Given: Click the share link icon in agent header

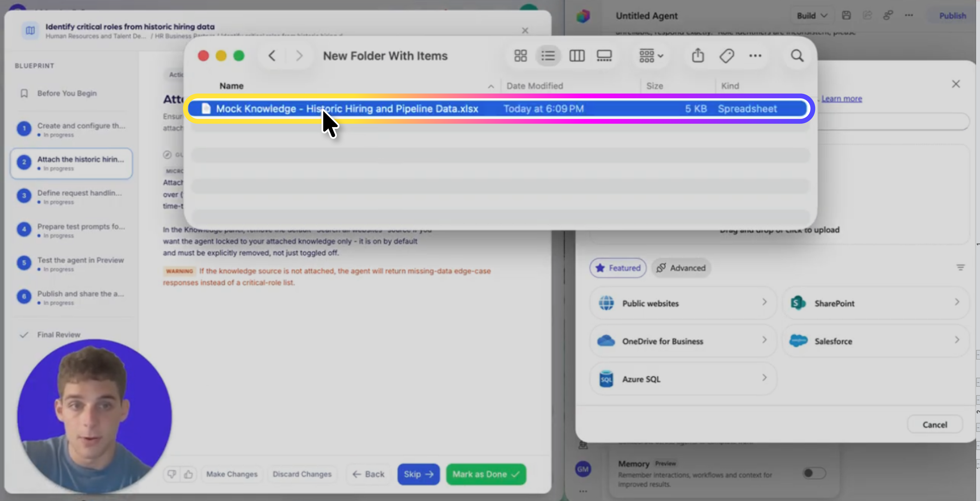Looking at the screenshot, I should point(888,15).
